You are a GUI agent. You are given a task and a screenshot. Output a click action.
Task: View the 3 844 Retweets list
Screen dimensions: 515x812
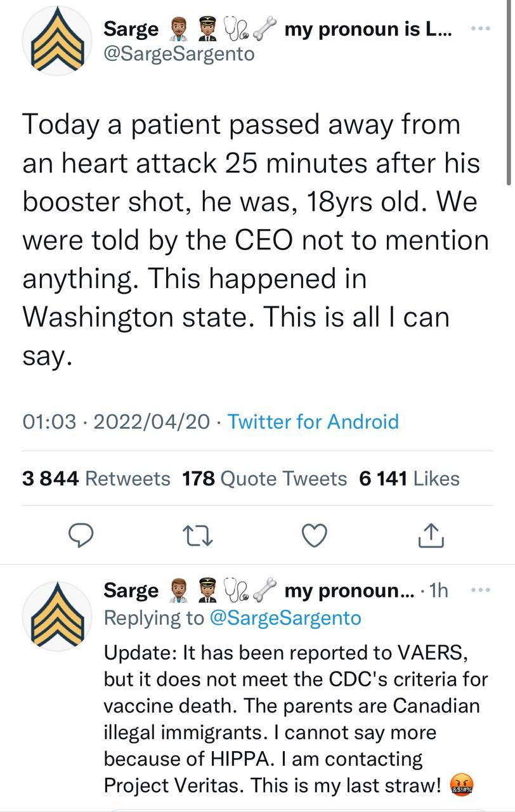tap(96, 478)
